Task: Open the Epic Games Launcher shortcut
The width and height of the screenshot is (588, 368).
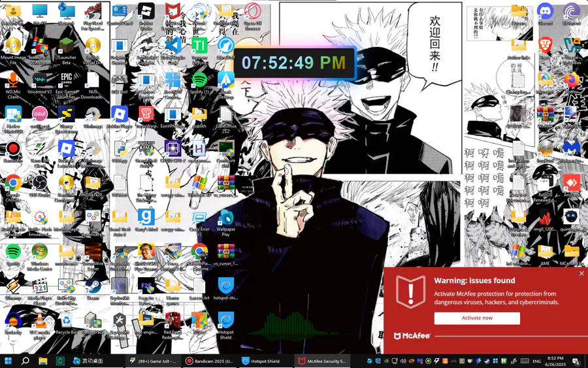Action: [x=67, y=85]
